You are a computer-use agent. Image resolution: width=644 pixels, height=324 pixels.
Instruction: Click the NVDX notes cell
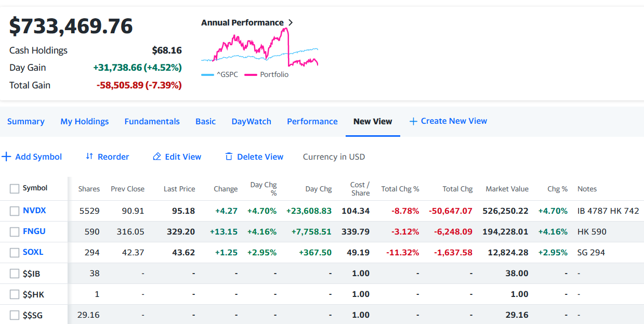click(608, 211)
